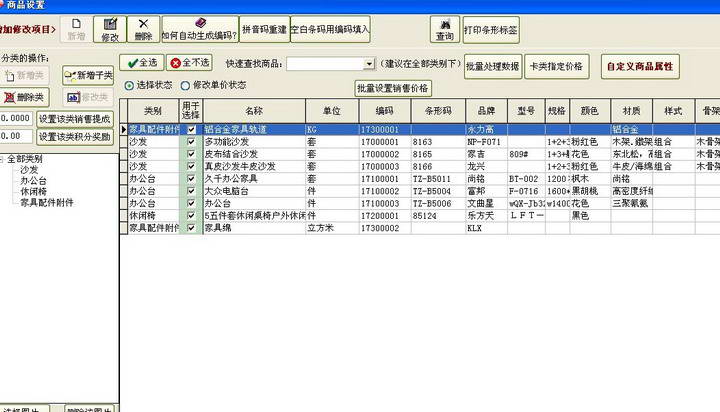The height and width of the screenshot is (412, 720).
Task: Focus the 快速查找商品 search field
Action: 325,64
